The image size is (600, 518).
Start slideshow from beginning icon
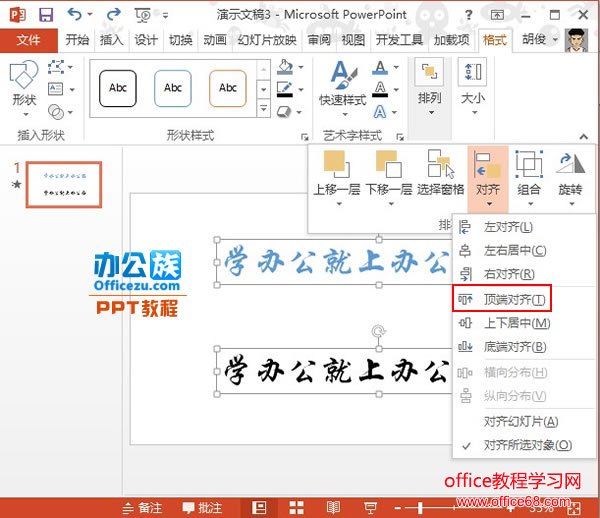(x=143, y=15)
